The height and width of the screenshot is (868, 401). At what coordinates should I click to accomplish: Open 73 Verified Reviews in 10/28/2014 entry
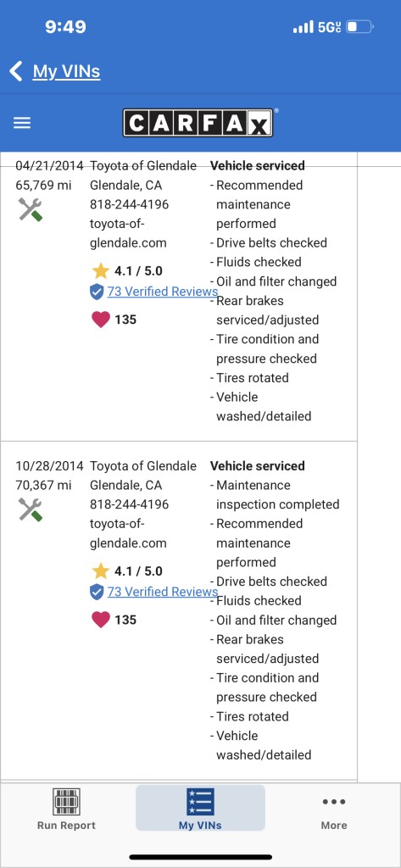pyautogui.click(x=162, y=592)
